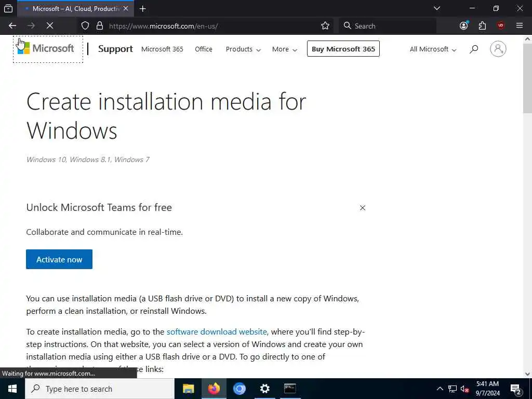Show hidden system tray icons

(440, 389)
